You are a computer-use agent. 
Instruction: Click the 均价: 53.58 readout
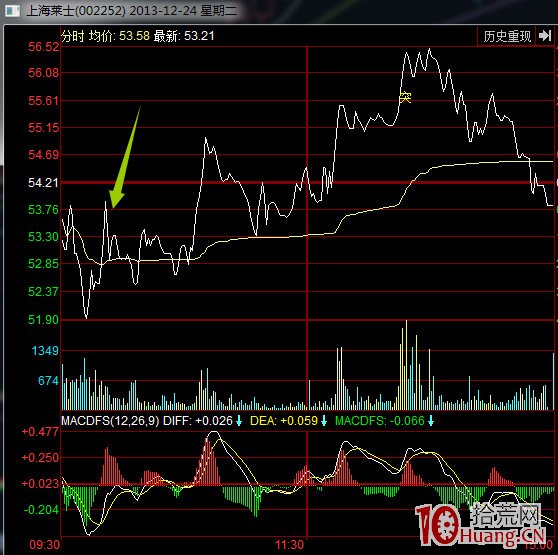coord(119,36)
